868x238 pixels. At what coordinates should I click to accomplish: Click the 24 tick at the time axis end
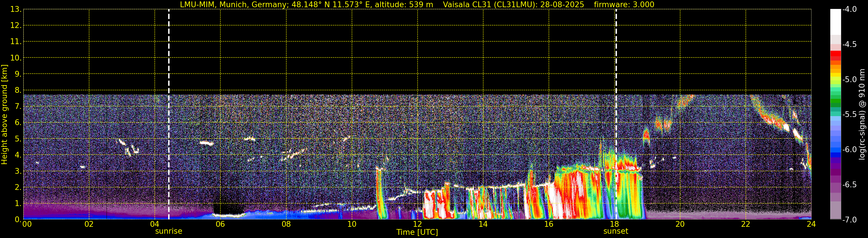point(811,224)
